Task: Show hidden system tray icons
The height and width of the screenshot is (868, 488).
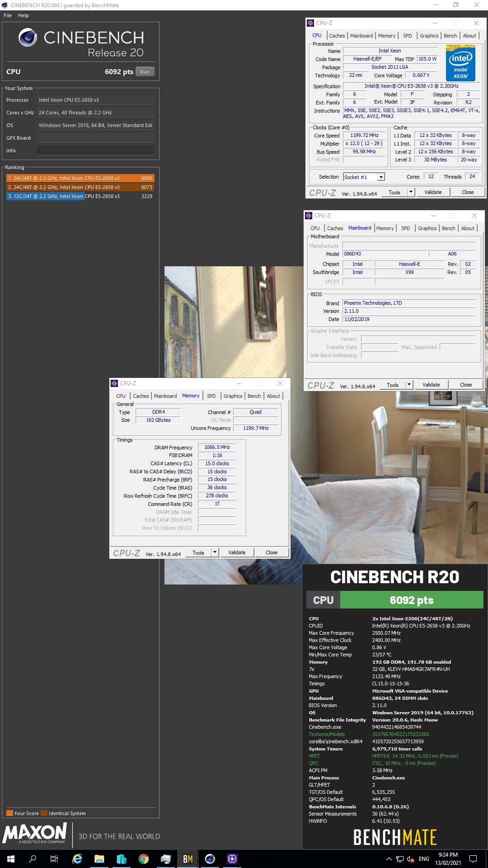Action: [389, 859]
